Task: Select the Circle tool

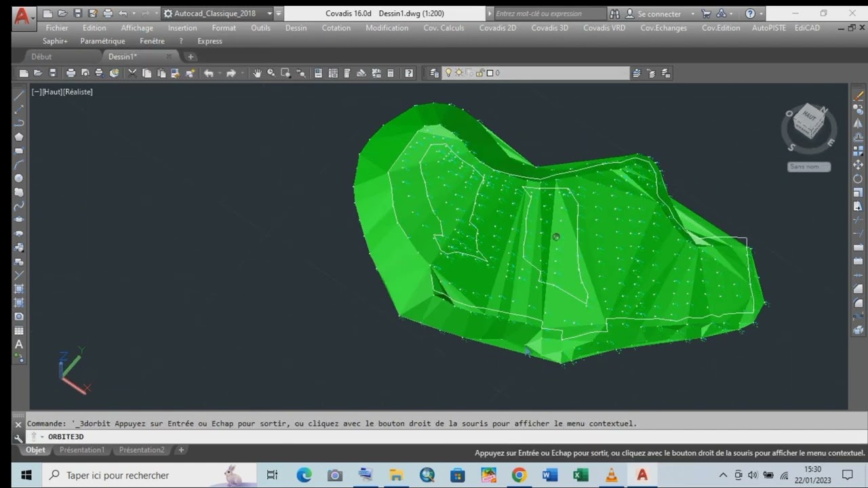Action: [19, 178]
